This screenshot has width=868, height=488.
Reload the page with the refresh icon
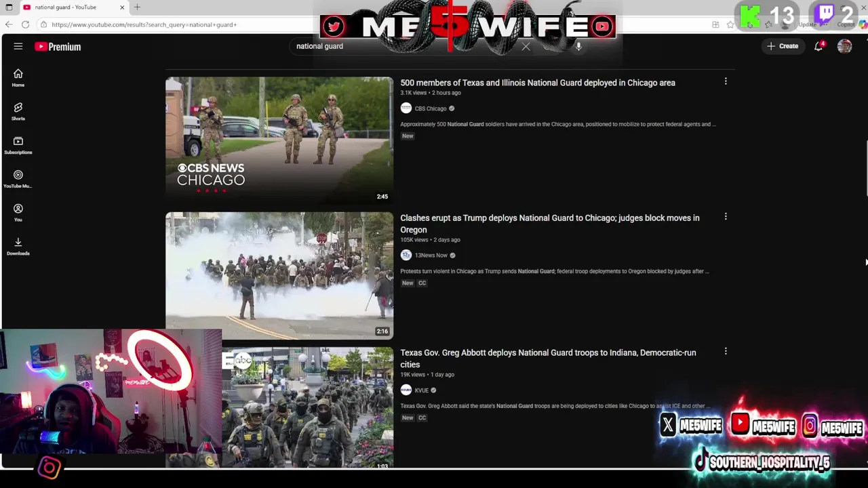pos(25,24)
